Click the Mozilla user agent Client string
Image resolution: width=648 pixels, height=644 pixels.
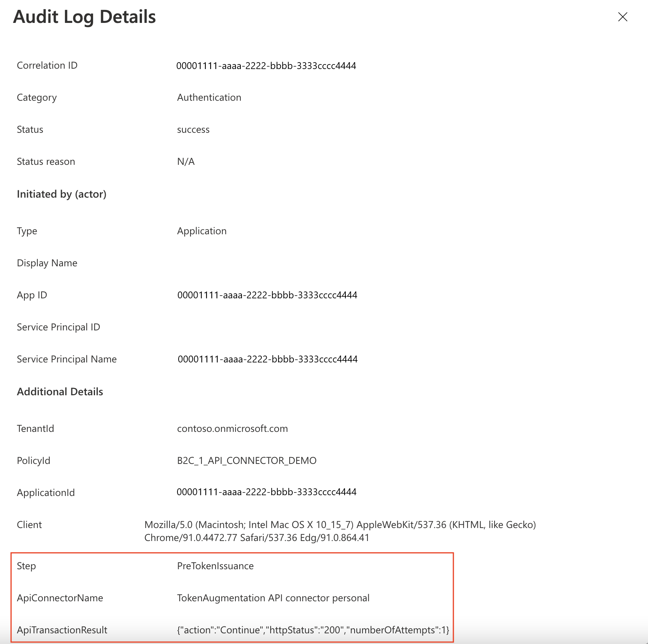340,524
